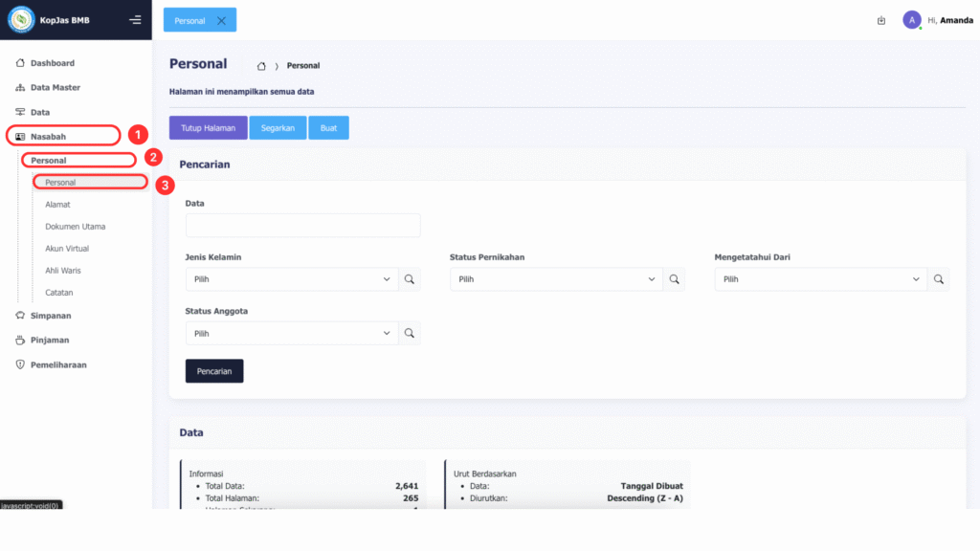Click the search icon beside Mengetatahui Dari
Viewport: 980px width, 551px height.
click(939, 279)
